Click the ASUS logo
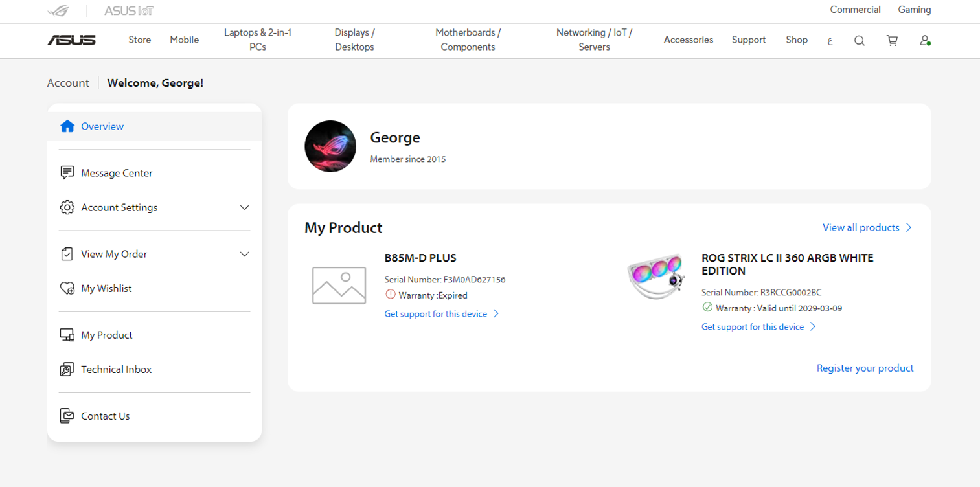980x487 pixels. tap(71, 40)
